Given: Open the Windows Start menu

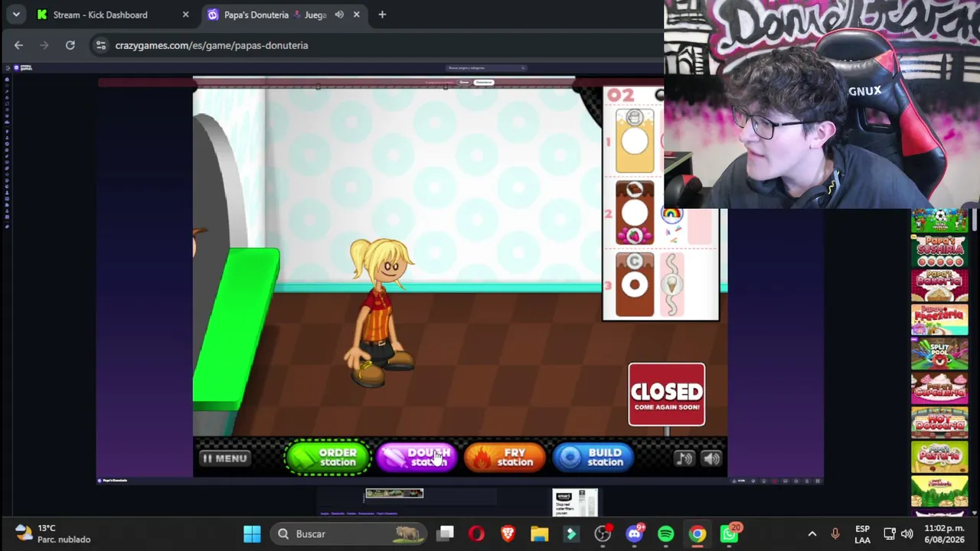Looking at the screenshot, I should click(252, 533).
